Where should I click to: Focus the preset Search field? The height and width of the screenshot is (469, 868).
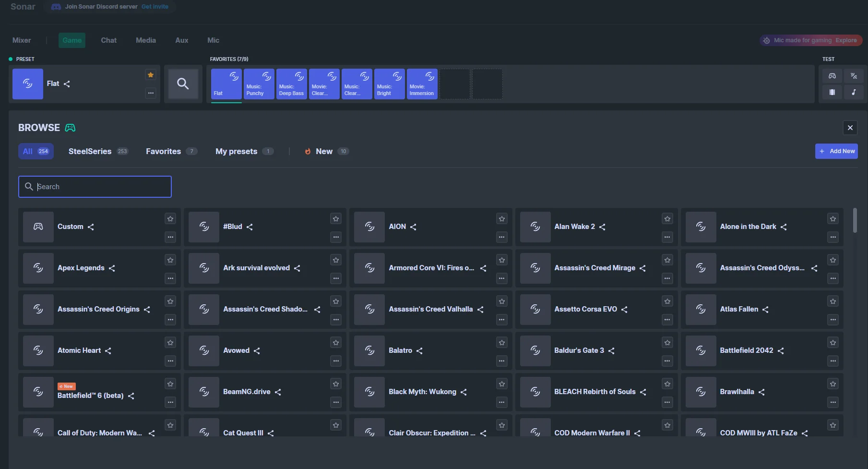95,187
